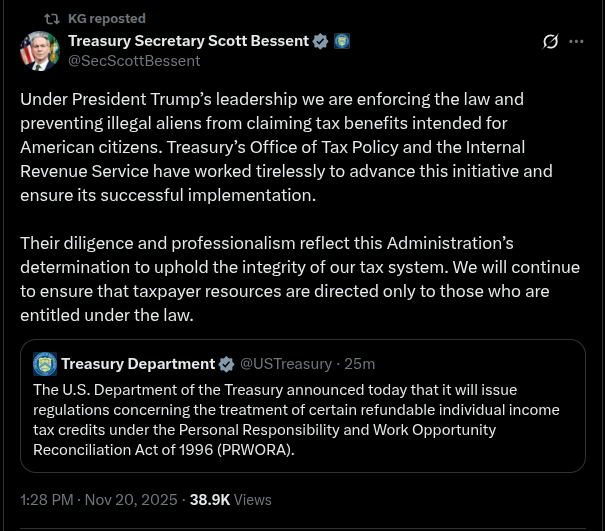Click the 1:28 PM post time
This screenshot has width=605, height=531.
(x=45, y=499)
